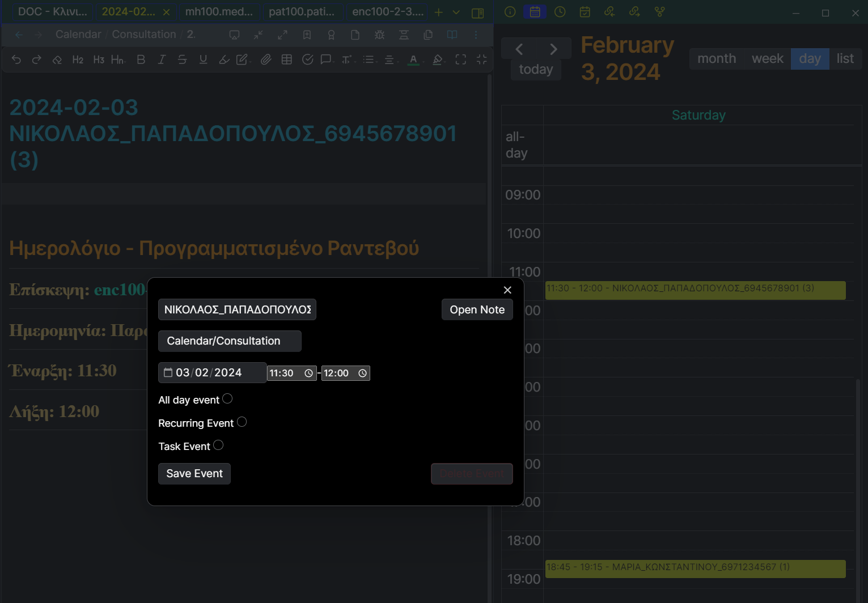
Task: Open the 18:45 ΜΑΡΙΑ_ΚΩΝΣΤΑΝΤΙΝΟΥ calendar event
Action: point(695,569)
